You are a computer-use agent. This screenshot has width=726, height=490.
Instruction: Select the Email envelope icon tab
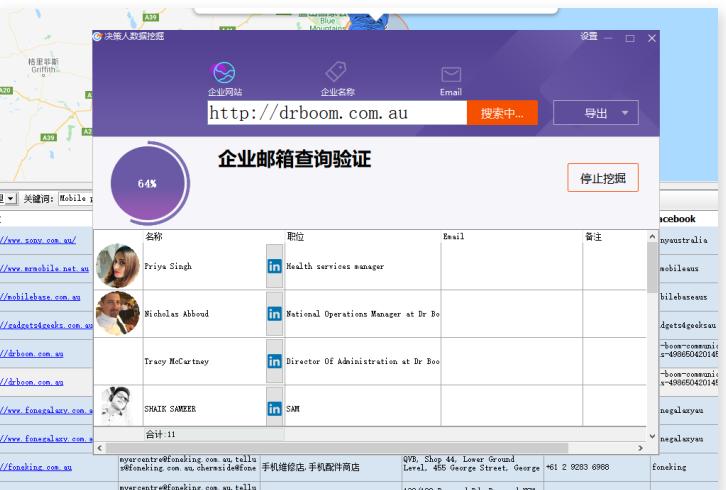tap(451, 81)
